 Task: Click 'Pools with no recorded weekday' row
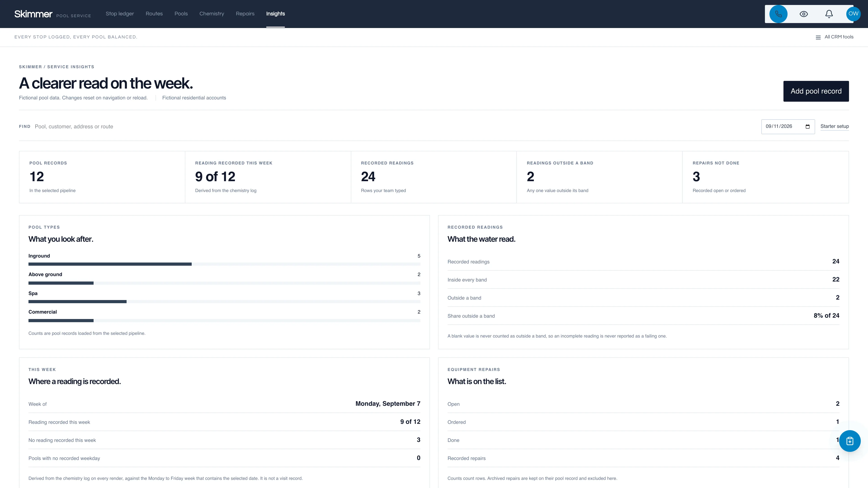pyautogui.click(x=224, y=458)
